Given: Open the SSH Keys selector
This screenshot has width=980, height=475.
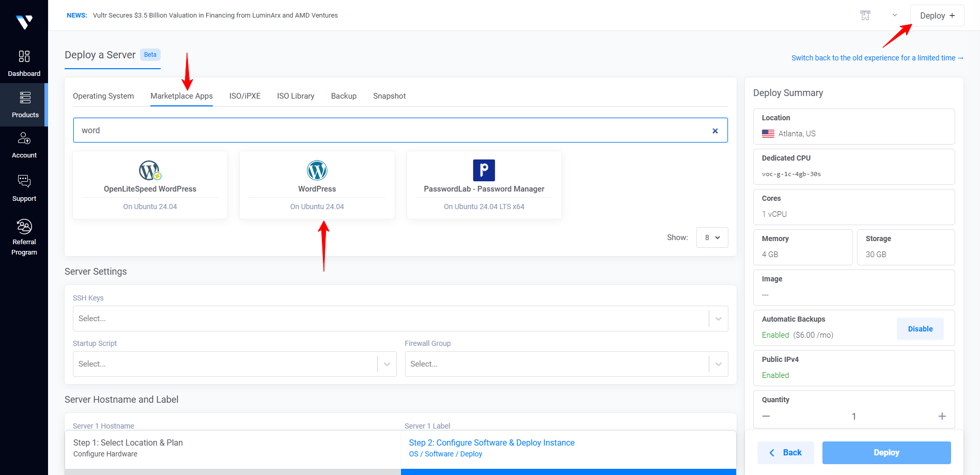Looking at the screenshot, I should 400,318.
